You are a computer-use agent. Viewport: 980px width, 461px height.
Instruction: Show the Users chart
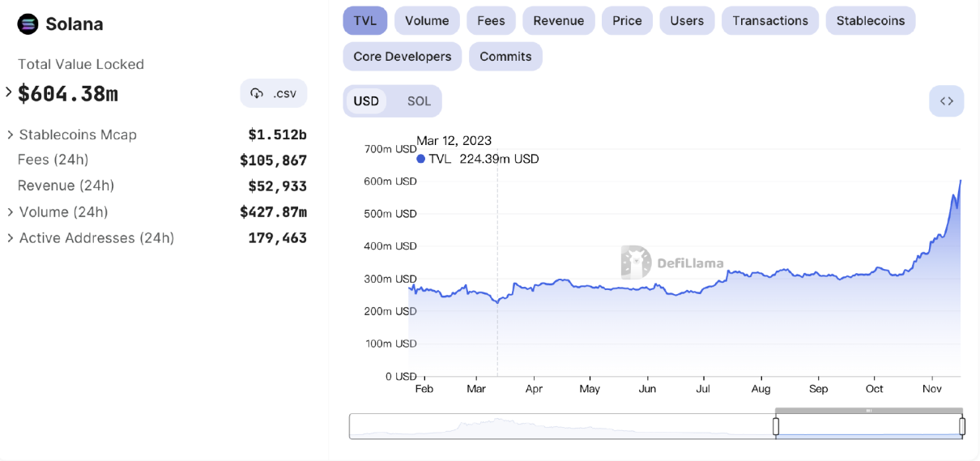(687, 21)
